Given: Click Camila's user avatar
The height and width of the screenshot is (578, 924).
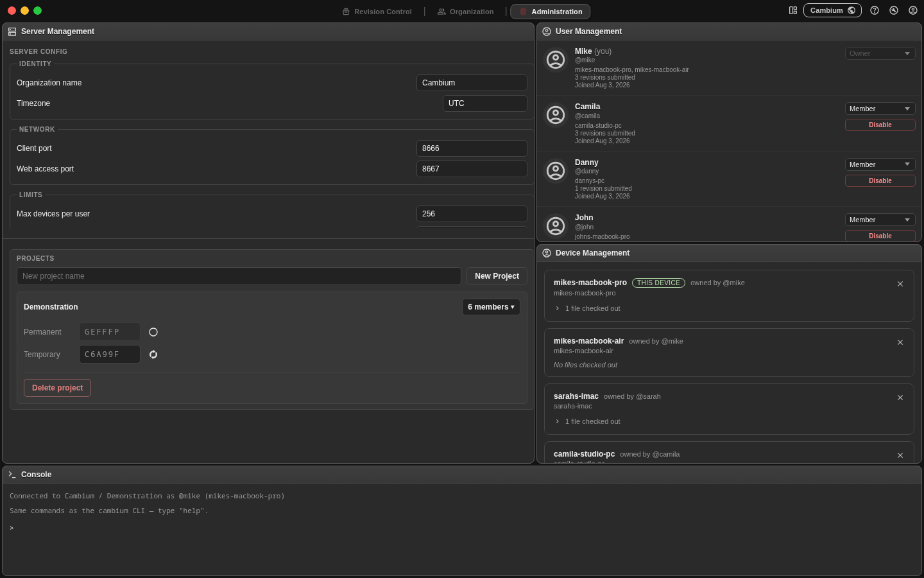Looking at the screenshot, I should (x=556, y=115).
